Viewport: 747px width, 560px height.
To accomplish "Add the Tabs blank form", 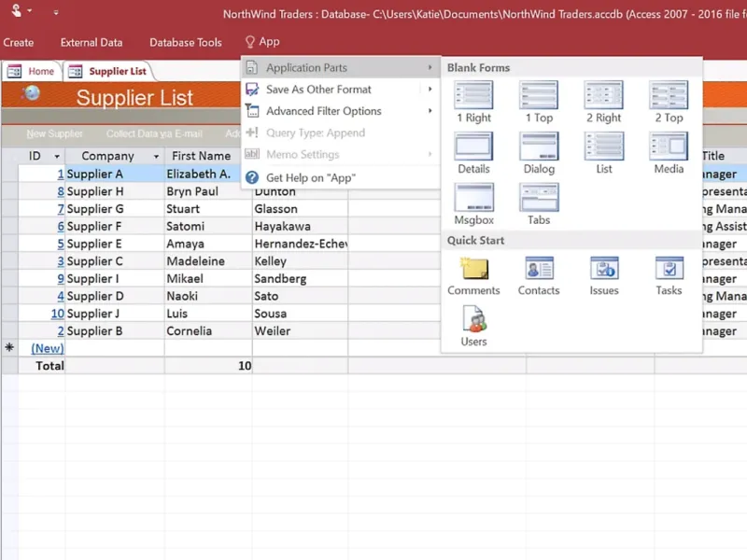I will (x=539, y=204).
